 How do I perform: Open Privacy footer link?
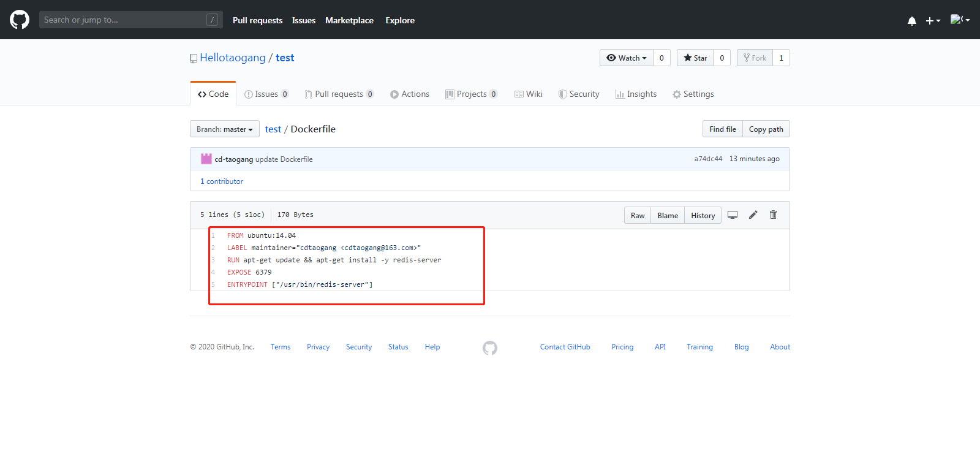click(x=318, y=347)
